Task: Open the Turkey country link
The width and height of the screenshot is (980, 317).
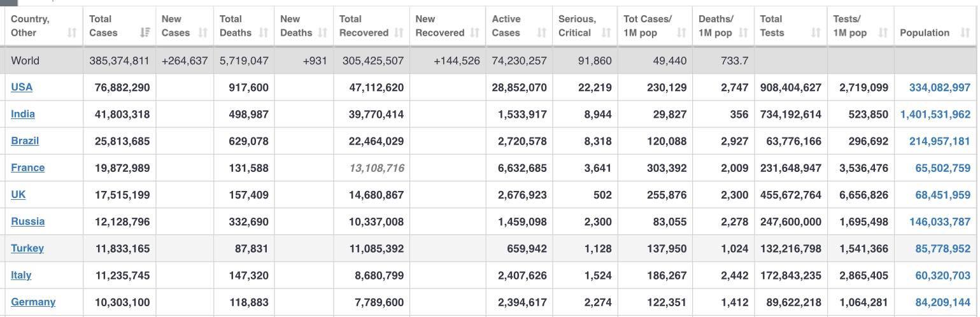Action: point(27,248)
